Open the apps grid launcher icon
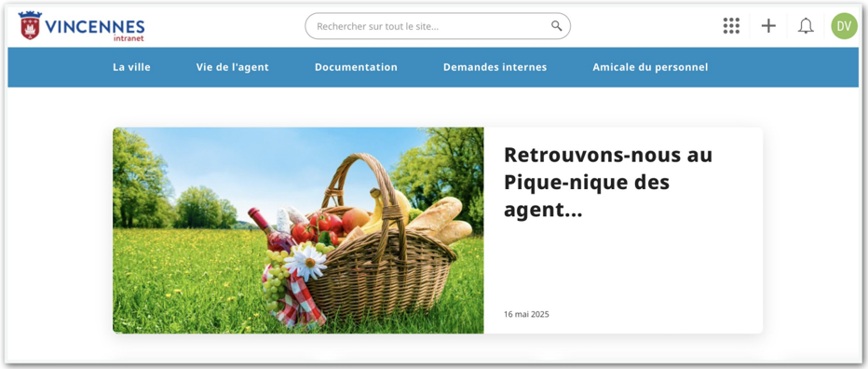Image resolution: width=868 pixels, height=369 pixels. pyautogui.click(x=731, y=26)
